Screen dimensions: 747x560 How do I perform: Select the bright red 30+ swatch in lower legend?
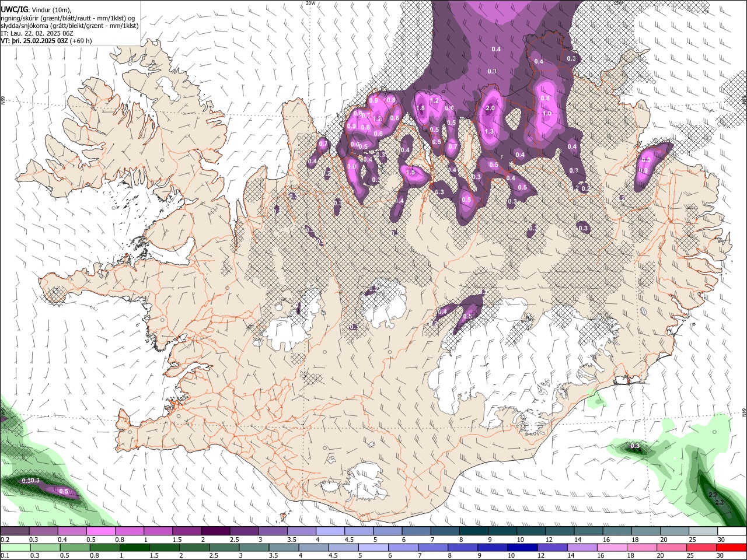[732, 548]
